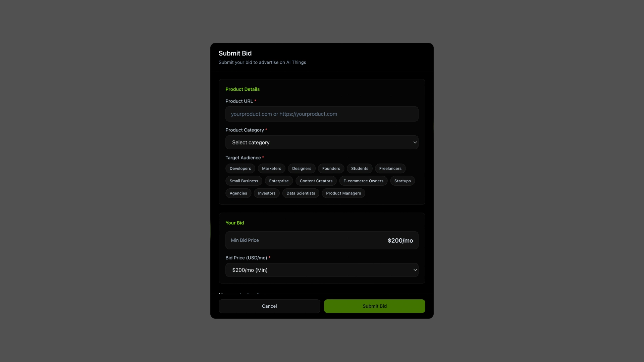Select the Agencies audience tag
Image resolution: width=644 pixels, height=362 pixels.
click(x=238, y=193)
